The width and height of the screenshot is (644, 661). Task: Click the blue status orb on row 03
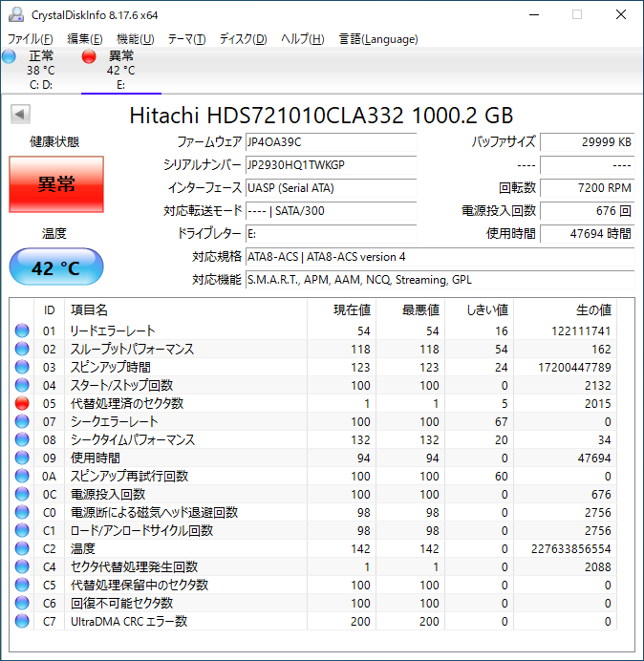[x=22, y=367]
